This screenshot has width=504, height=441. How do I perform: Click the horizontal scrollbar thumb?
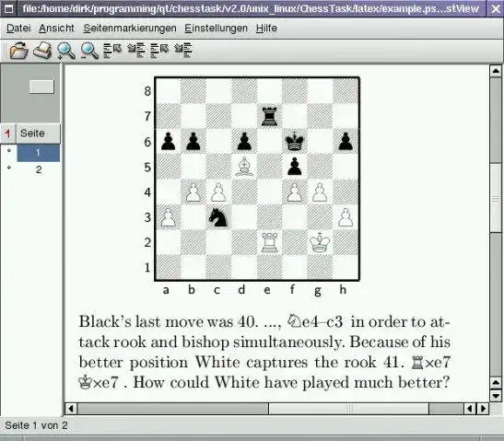[x=349, y=409]
